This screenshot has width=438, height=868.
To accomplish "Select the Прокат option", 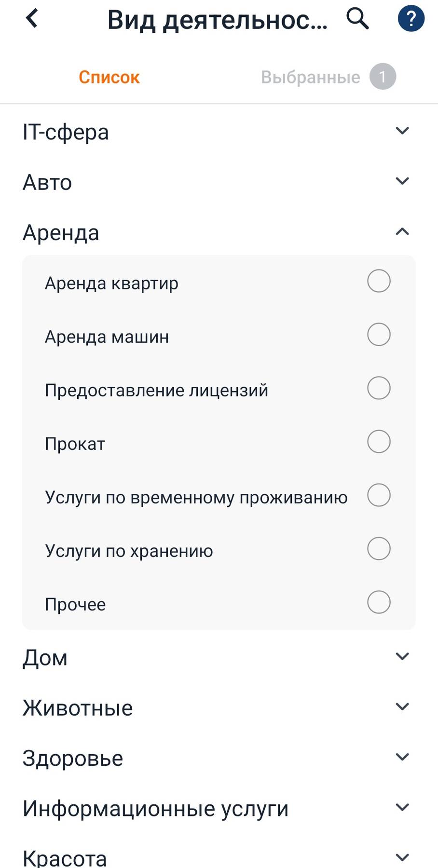I will pos(378,441).
